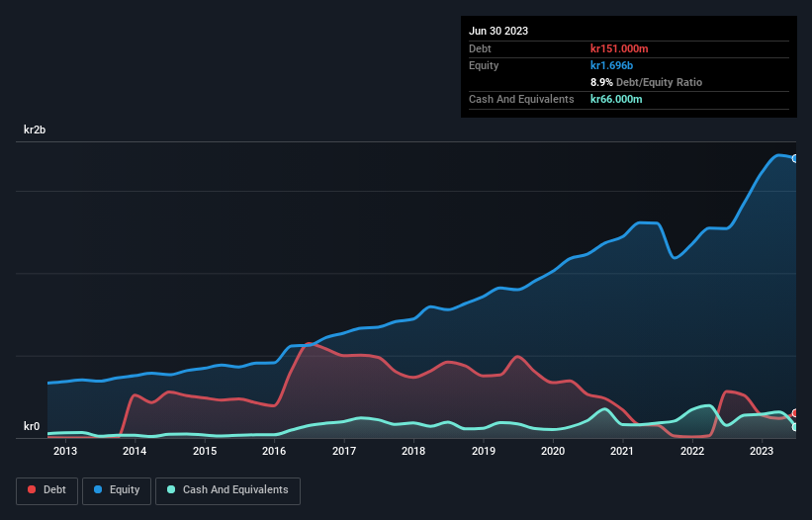The width and height of the screenshot is (812, 520).
Task: Click the 2018 x-axis label
Action: [x=413, y=451]
